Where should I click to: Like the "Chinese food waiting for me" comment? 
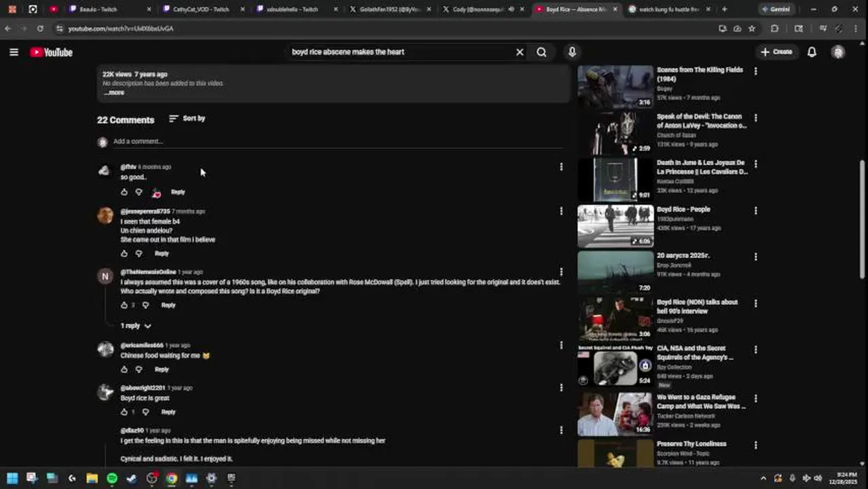pyautogui.click(x=124, y=369)
